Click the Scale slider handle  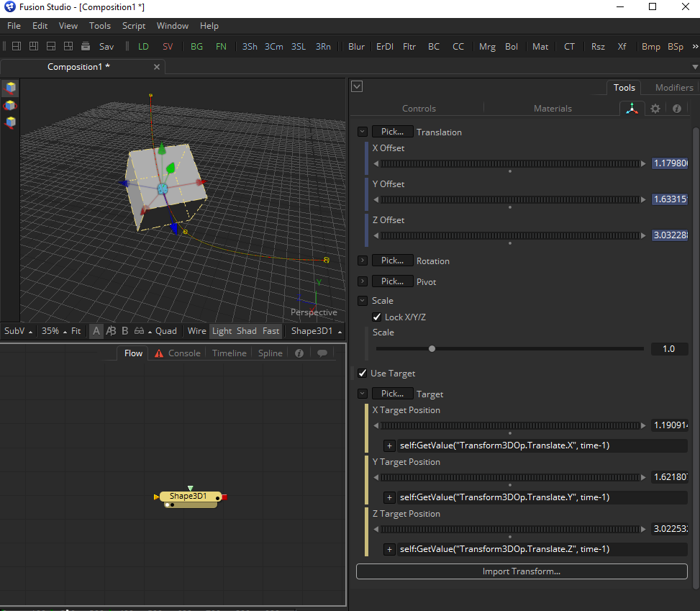(432, 349)
